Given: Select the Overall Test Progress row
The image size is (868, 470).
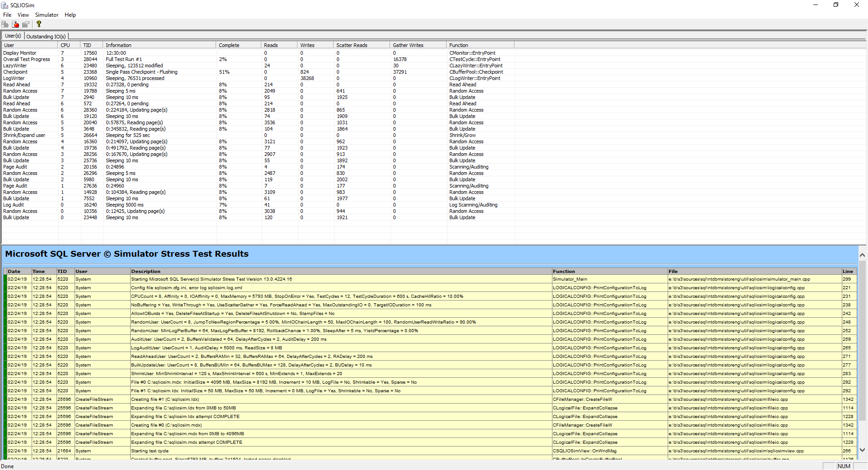Looking at the screenshot, I should 258,59.
